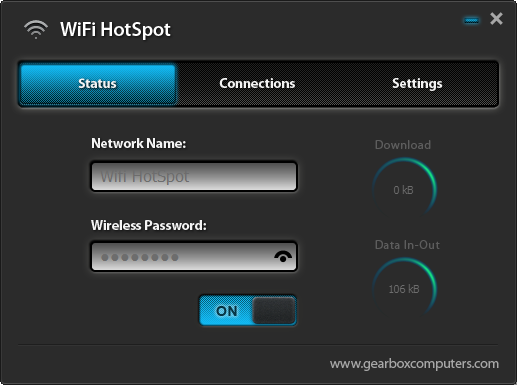Image resolution: width=517 pixels, height=385 pixels.
Task: Click the Download label text
Action: [403, 145]
